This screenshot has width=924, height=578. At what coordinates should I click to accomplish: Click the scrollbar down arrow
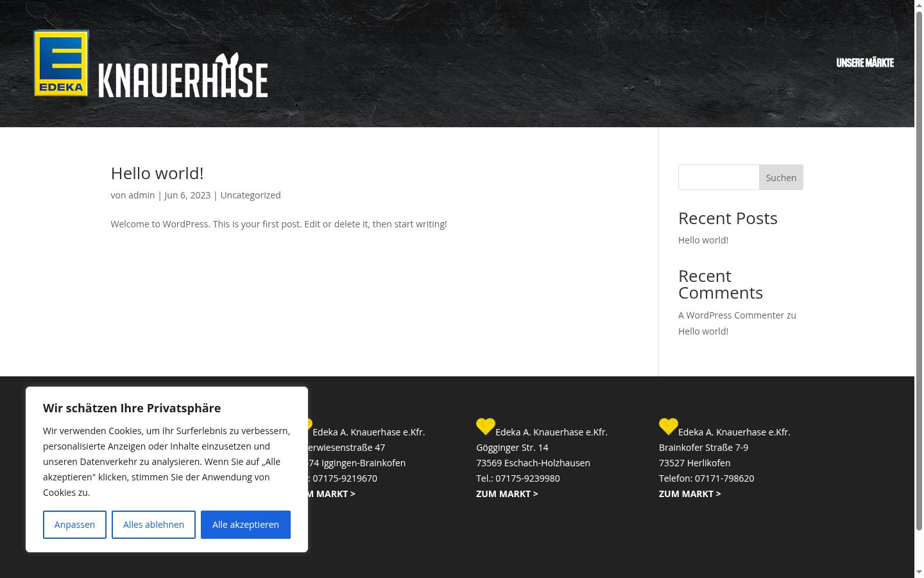point(919,572)
